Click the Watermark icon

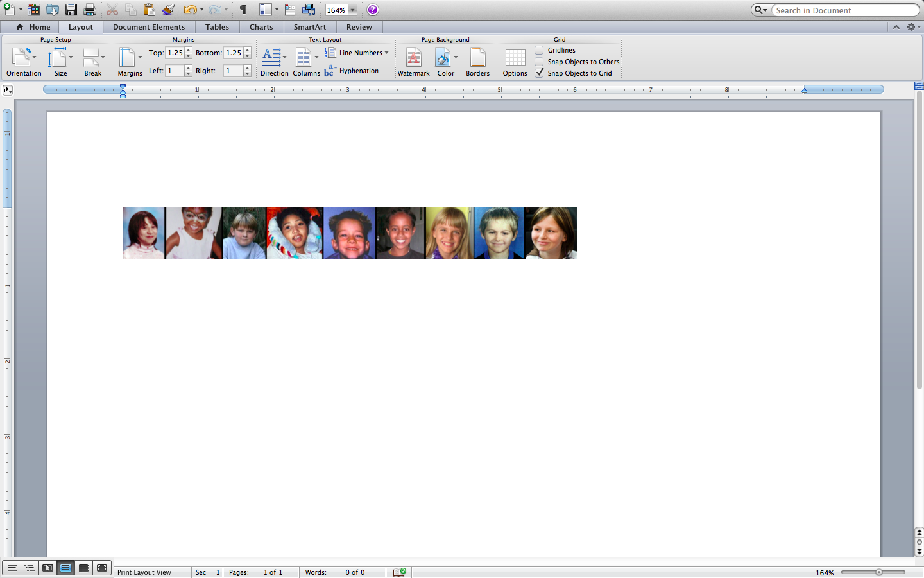[414, 58]
